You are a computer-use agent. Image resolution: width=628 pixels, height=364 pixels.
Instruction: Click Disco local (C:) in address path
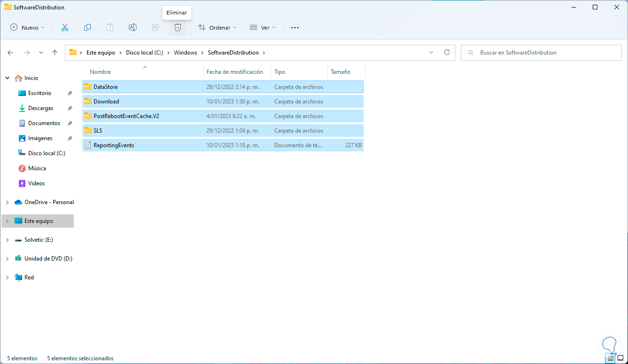pyautogui.click(x=144, y=53)
